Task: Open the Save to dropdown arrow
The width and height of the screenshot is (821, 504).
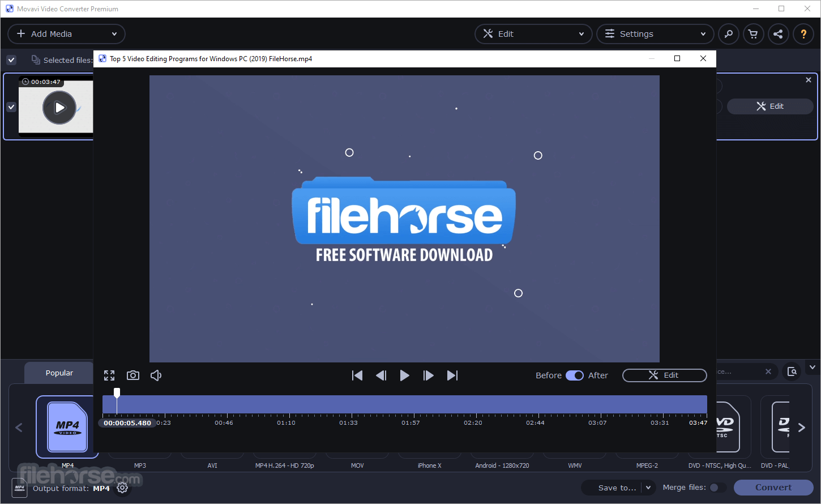Action: (648, 488)
